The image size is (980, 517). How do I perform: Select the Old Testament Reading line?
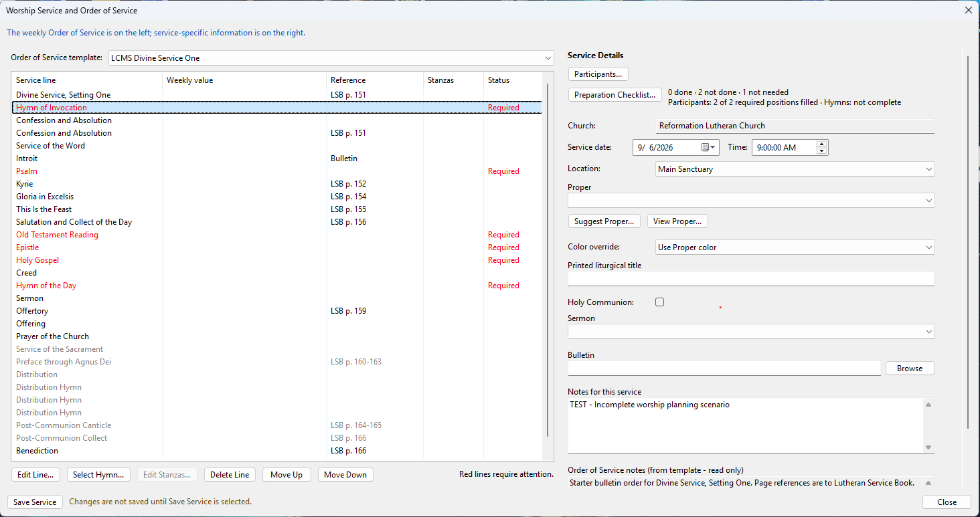[277, 235]
